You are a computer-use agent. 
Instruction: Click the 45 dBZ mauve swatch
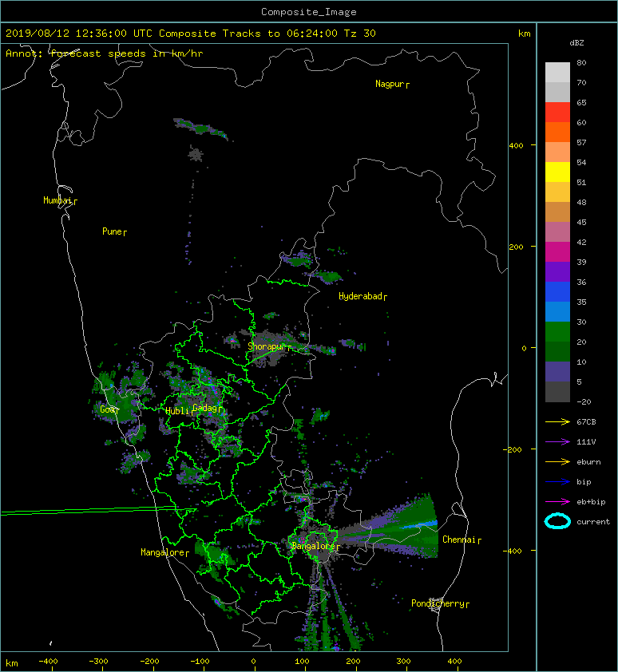(557, 232)
